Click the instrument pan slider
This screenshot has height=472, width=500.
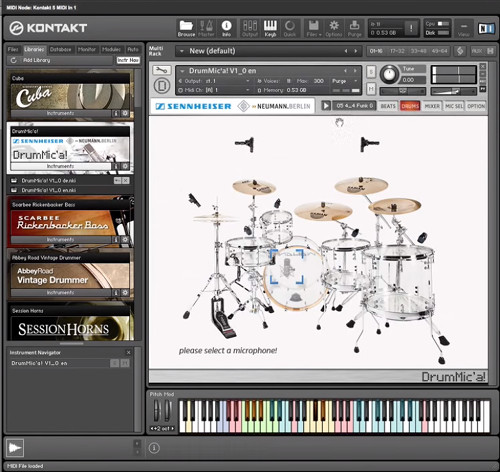[x=403, y=91]
